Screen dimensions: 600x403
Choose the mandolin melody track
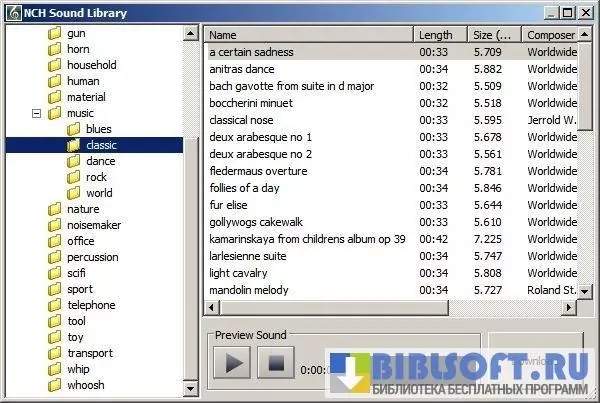(249, 290)
